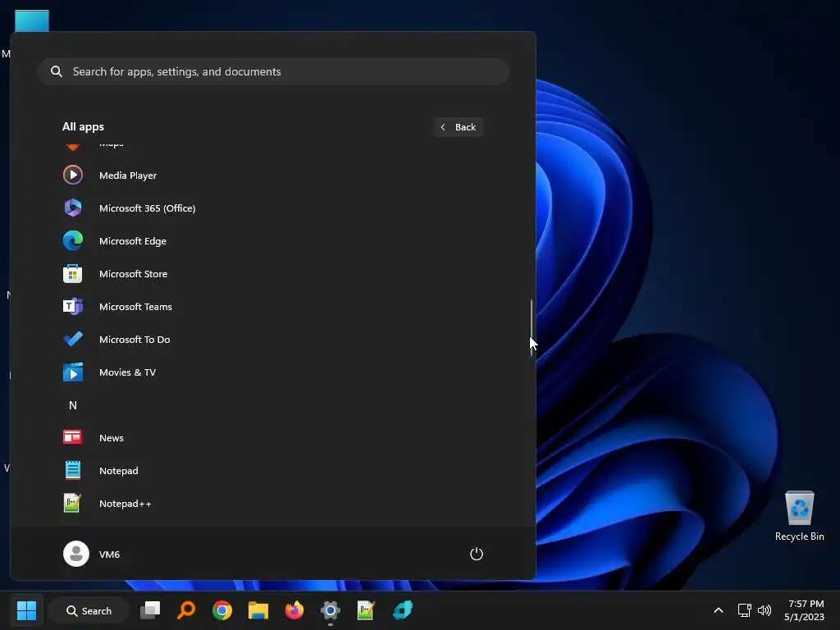Jump to letter index via N header
Screen dimensions: 840x630
tap(73, 405)
